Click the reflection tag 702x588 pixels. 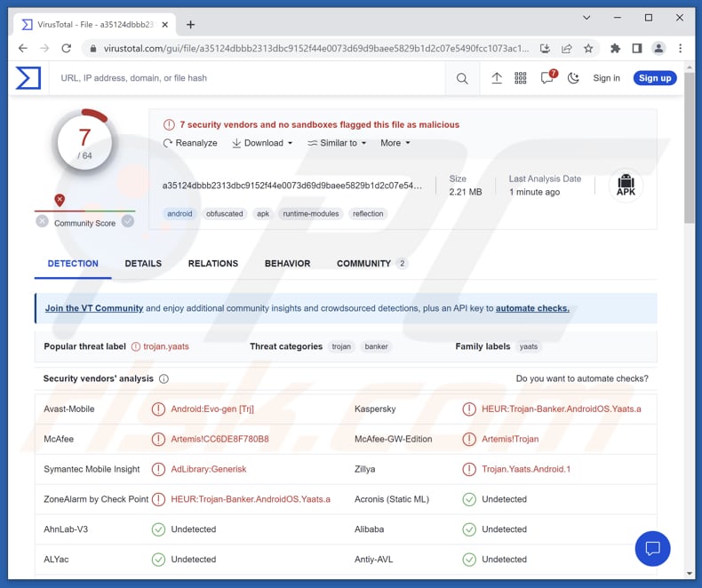click(368, 214)
